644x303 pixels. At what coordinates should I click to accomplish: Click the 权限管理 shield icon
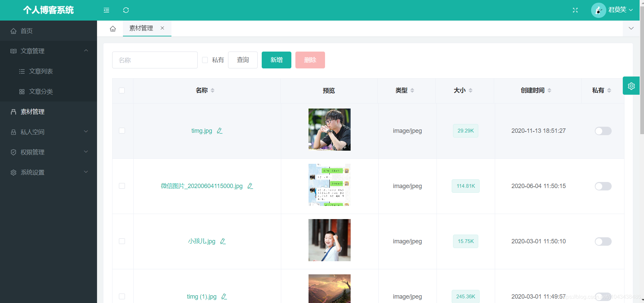pos(13,152)
